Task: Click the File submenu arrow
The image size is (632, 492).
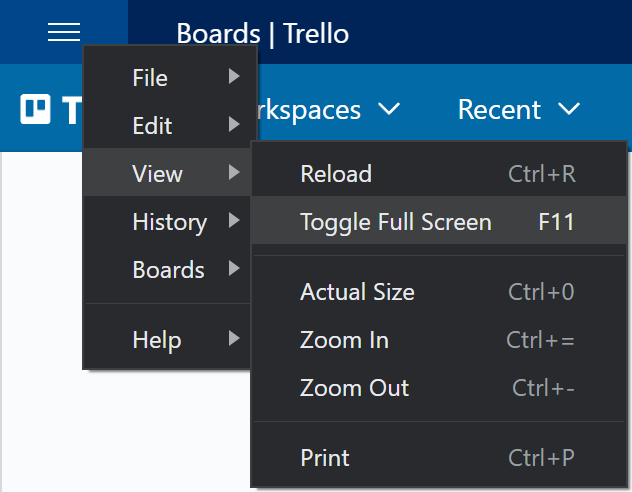Action: (x=234, y=77)
